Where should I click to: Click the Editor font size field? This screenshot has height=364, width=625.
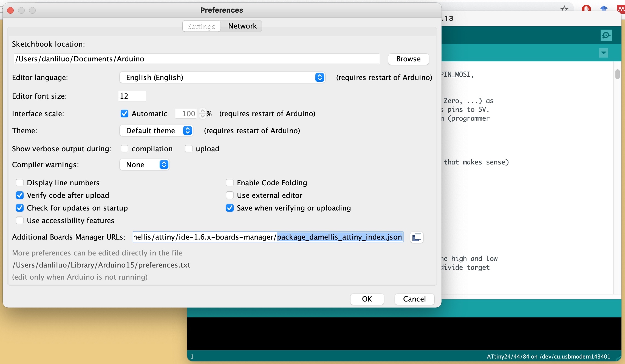click(x=132, y=96)
